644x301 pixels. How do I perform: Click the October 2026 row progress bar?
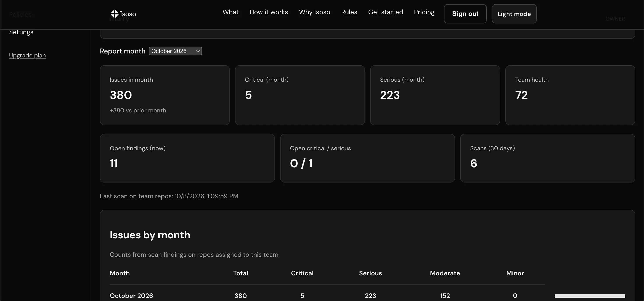(590, 296)
